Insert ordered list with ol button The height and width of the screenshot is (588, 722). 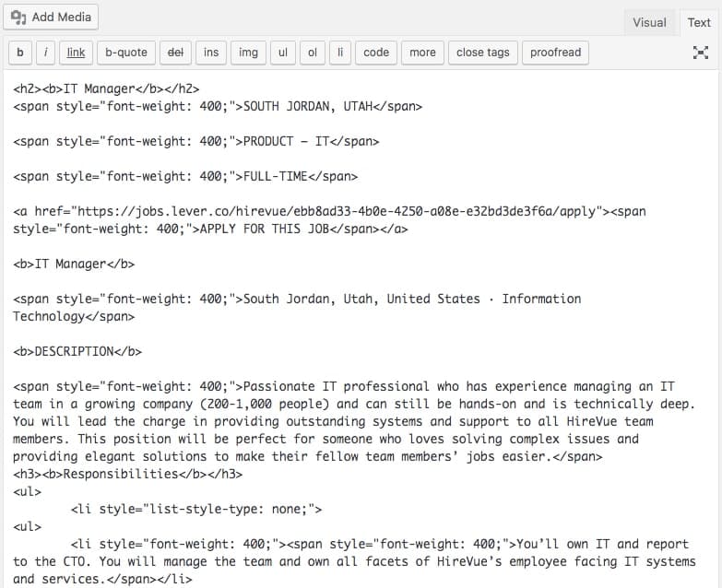click(x=313, y=53)
